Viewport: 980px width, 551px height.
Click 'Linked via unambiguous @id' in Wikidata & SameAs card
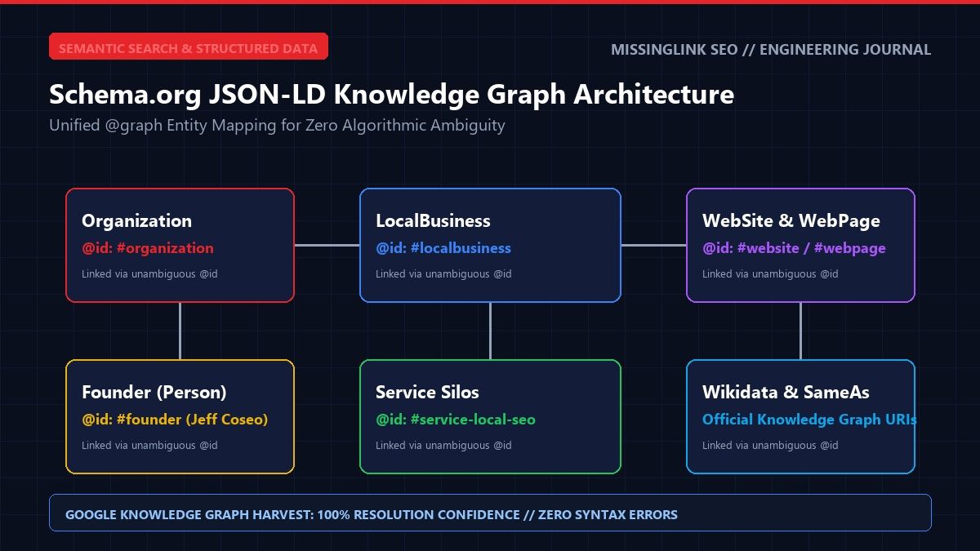pyautogui.click(x=770, y=446)
